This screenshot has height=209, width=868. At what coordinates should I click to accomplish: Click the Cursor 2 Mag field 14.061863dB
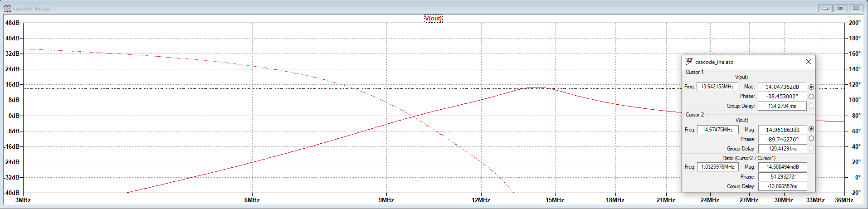[782, 130]
